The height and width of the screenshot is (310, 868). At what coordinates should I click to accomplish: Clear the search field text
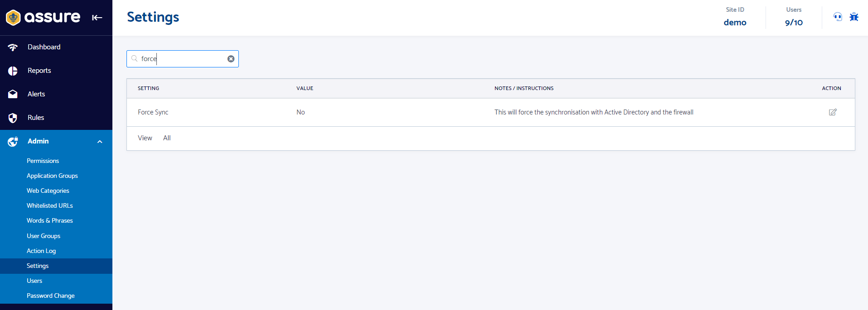[231, 59]
